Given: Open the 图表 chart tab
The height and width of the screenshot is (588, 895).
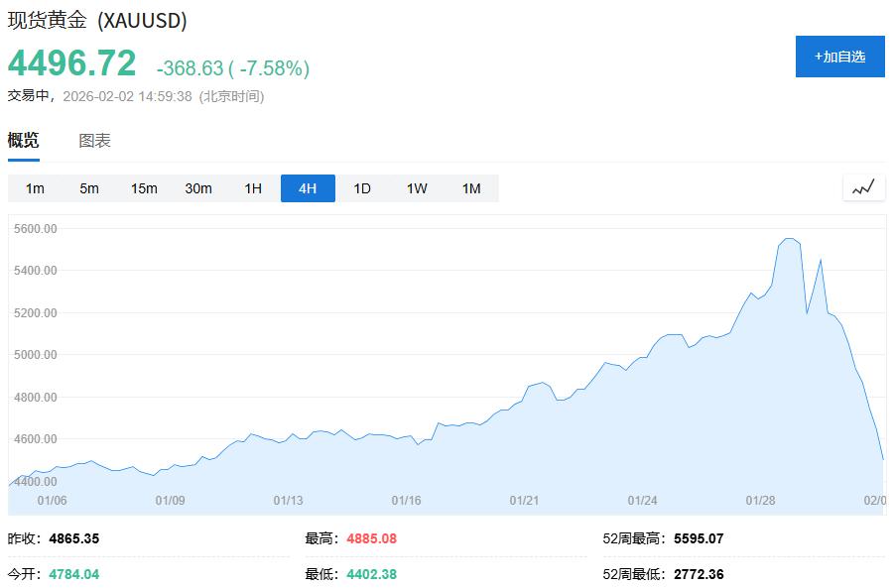Looking at the screenshot, I should [95, 141].
